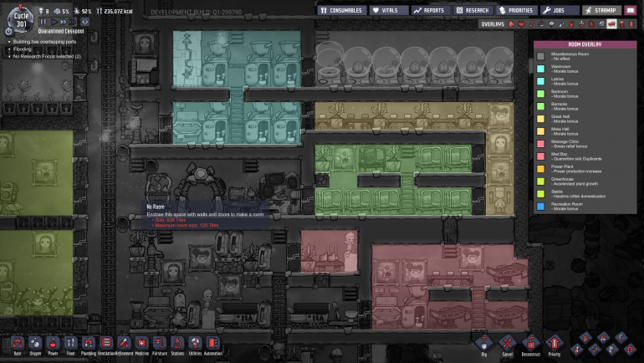This screenshot has height=363, width=644.
Task: Click the Great Hall yellow legend swatch
Action: (540, 119)
